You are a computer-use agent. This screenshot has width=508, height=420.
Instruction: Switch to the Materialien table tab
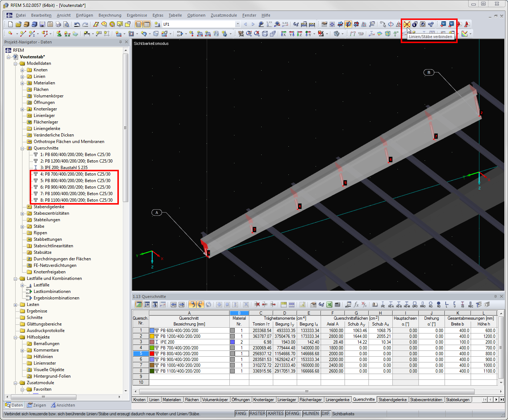click(x=172, y=400)
